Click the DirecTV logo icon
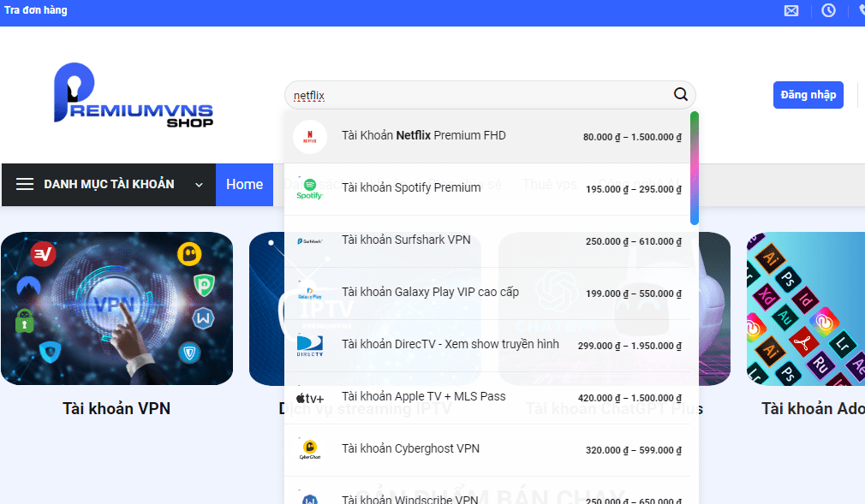The width and height of the screenshot is (865, 504). coord(309,345)
